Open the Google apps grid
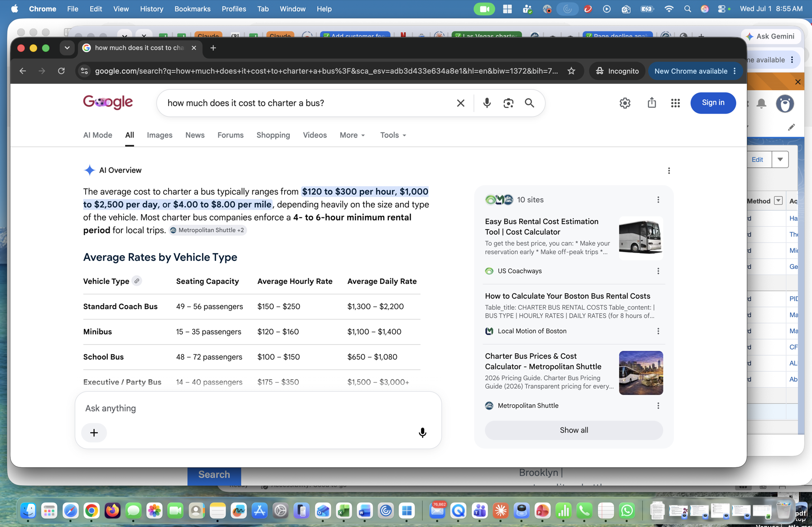The height and width of the screenshot is (527, 812). coord(675,103)
